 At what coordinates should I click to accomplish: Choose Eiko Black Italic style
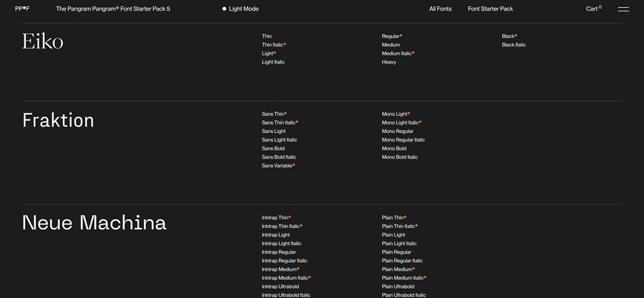tap(514, 45)
